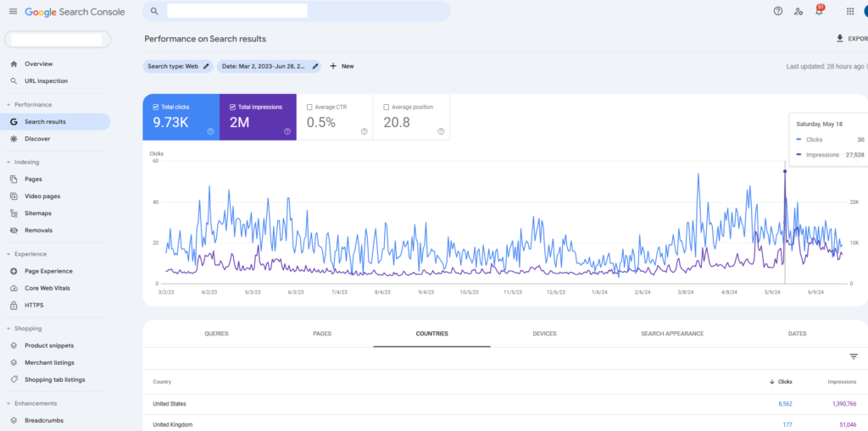Open Core Web Vitals report
The height and width of the screenshot is (431, 868).
pos(46,288)
